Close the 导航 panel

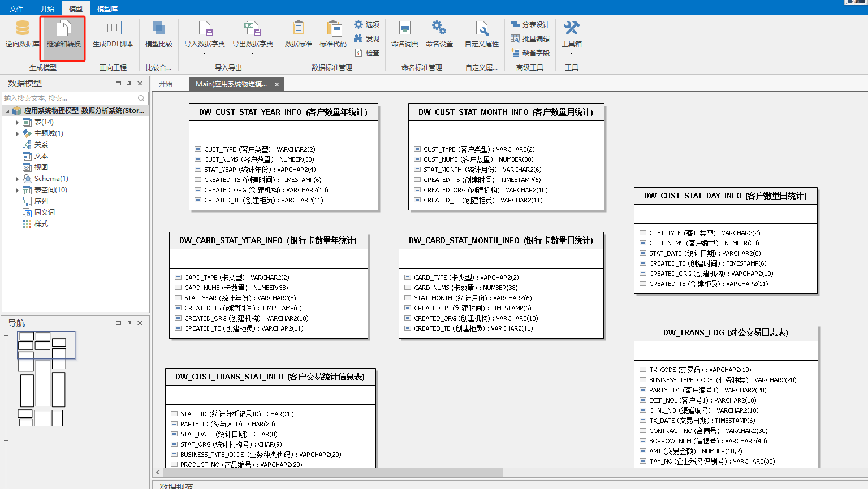click(140, 323)
